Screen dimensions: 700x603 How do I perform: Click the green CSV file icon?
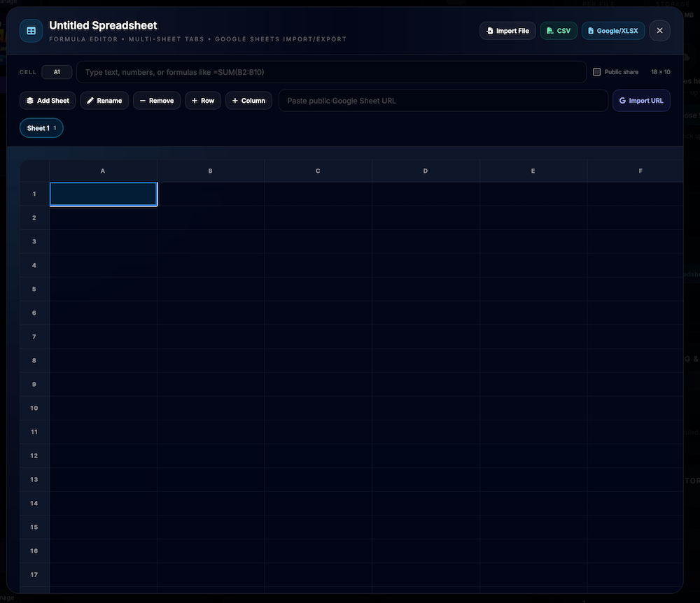[549, 31]
